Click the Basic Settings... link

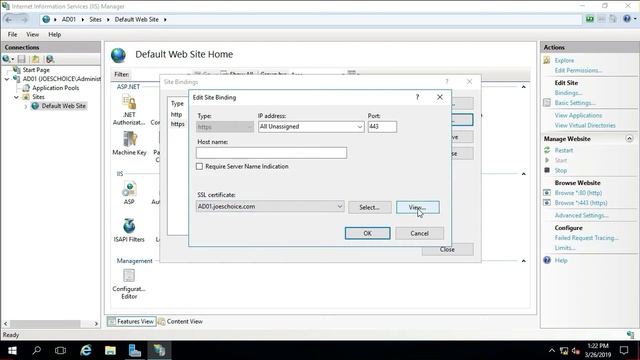click(575, 103)
